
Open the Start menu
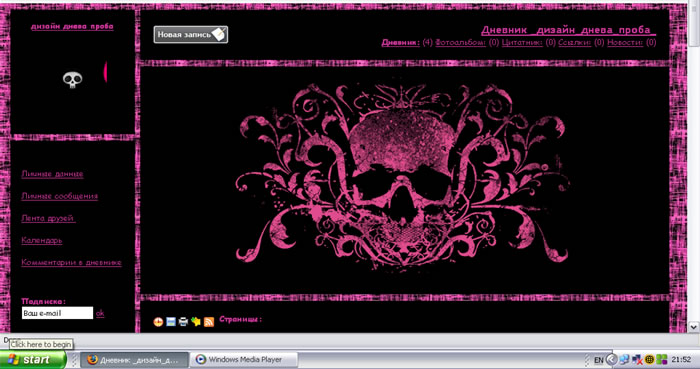pos(33,360)
